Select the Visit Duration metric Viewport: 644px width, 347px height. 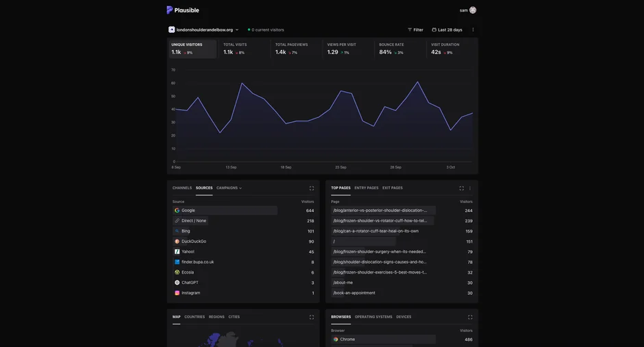click(451, 49)
